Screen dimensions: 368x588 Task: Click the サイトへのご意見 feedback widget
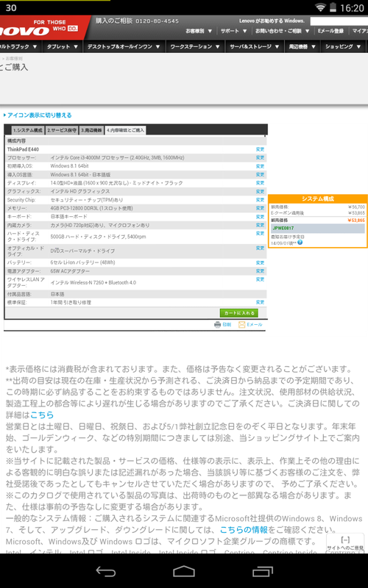(x=344, y=544)
